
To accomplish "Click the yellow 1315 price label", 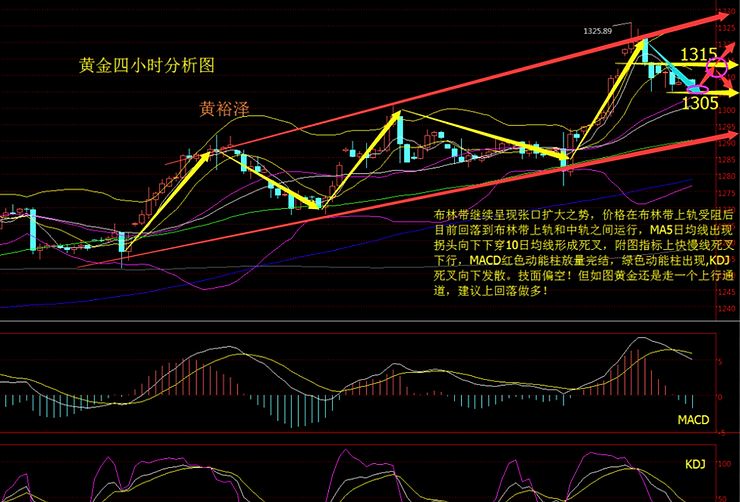I will click(698, 55).
